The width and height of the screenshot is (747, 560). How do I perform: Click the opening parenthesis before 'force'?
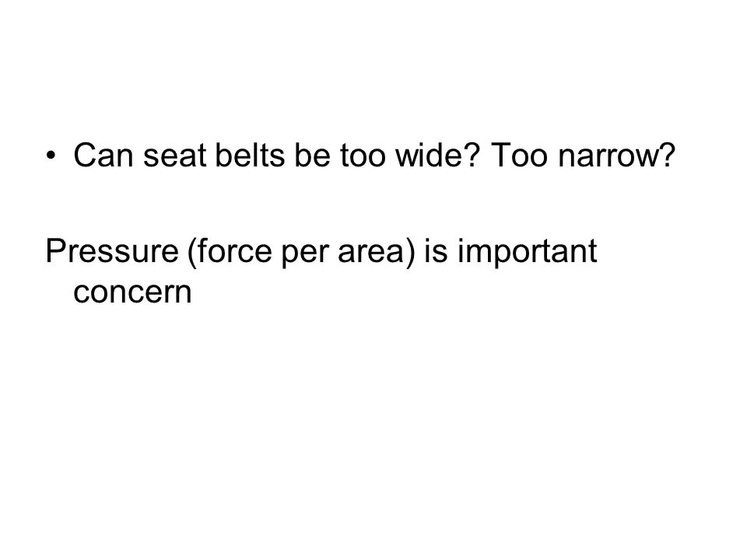pyautogui.click(x=192, y=252)
